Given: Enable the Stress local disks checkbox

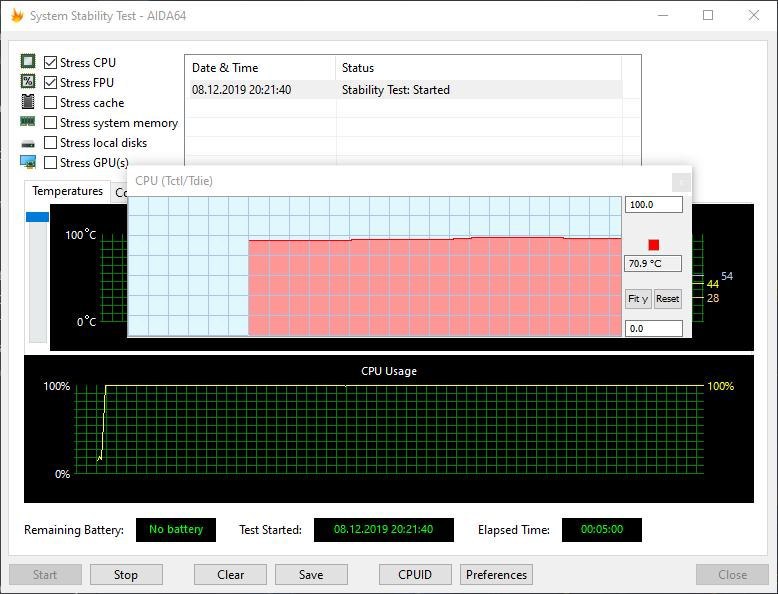Looking at the screenshot, I should pyautogui.click(x=50, y=142).
